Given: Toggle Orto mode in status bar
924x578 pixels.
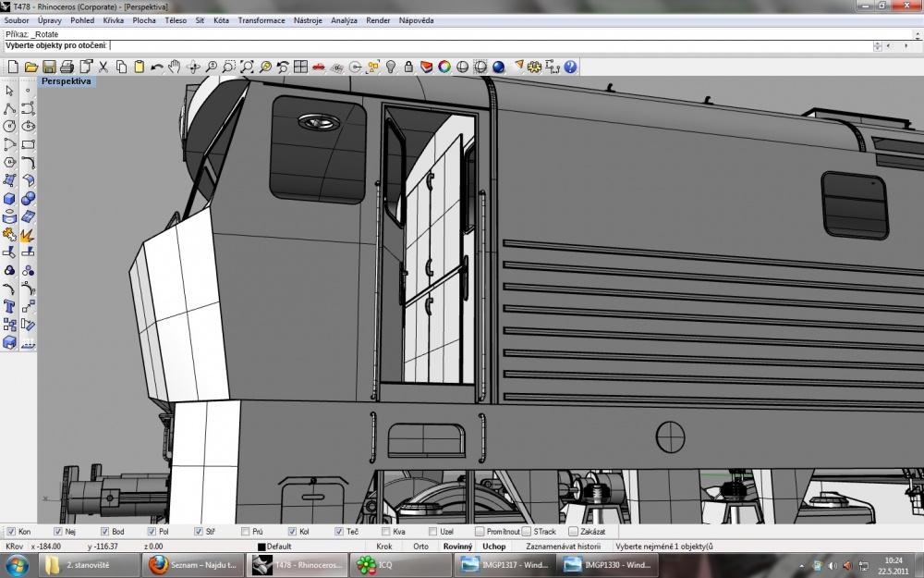Looking at the screenshot, I should 420,547.
